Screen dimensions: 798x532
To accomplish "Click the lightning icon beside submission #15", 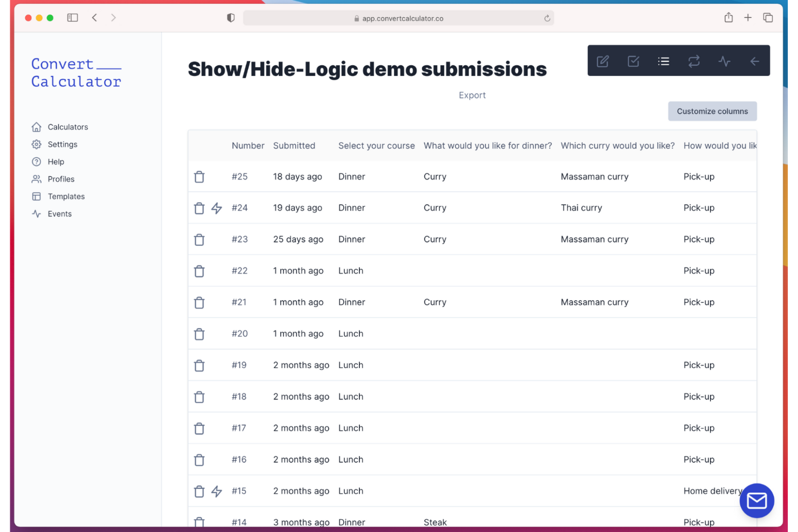I will click(x=217, y=491).
